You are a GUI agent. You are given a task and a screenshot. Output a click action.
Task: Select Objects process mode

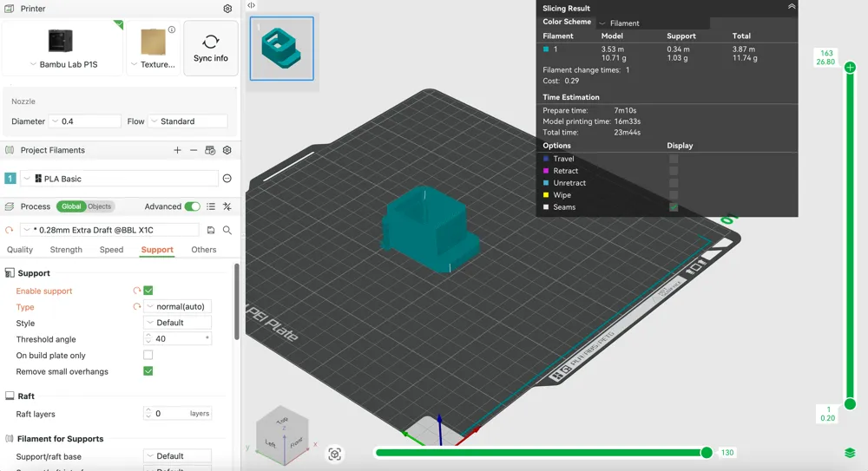(x=100, y=206)
